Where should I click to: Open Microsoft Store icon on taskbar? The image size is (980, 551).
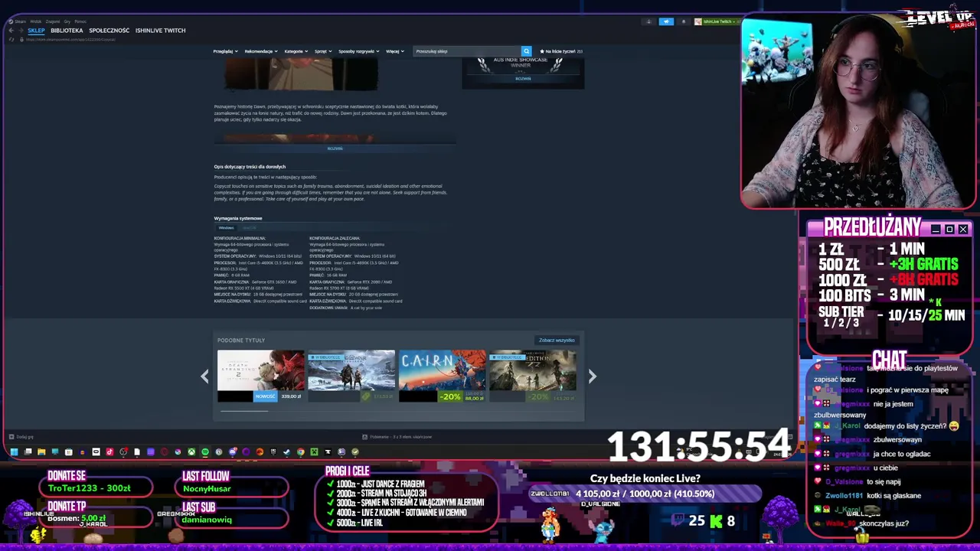[x=68, y=452]
